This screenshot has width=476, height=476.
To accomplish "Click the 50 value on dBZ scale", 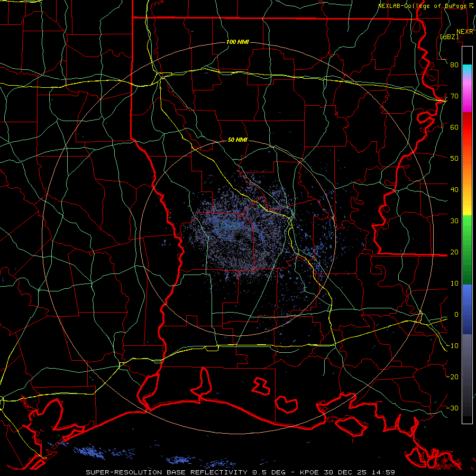I will click(x=454, y=159).
